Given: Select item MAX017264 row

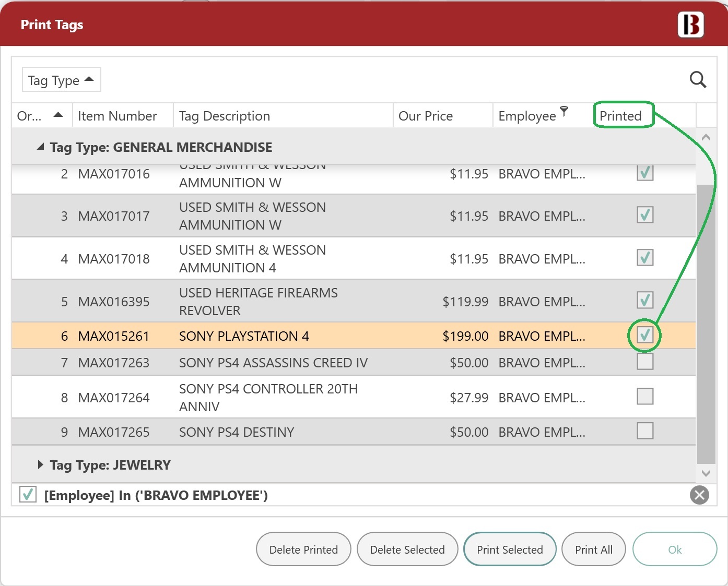Looking at the screenshot, I should [x=354, y=398].
